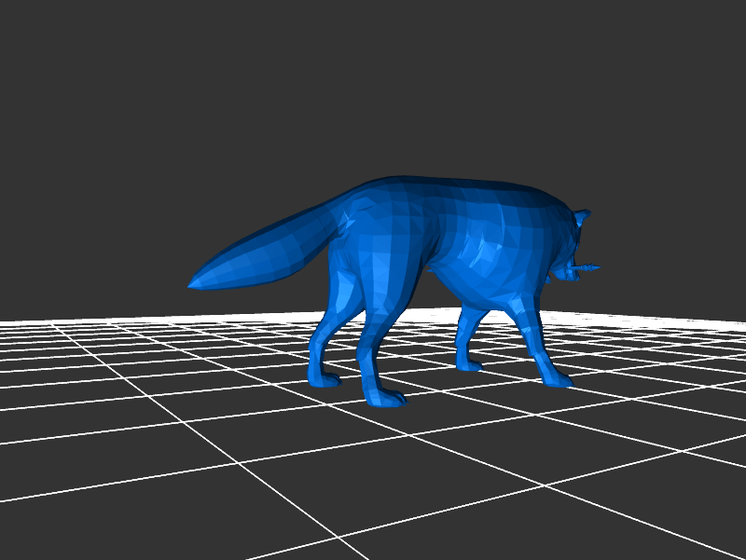Viewport: 746px width, 560px height.
Task: Select the wolf's pointed ear
Action: pyautogui.click(x=583, y=217)
